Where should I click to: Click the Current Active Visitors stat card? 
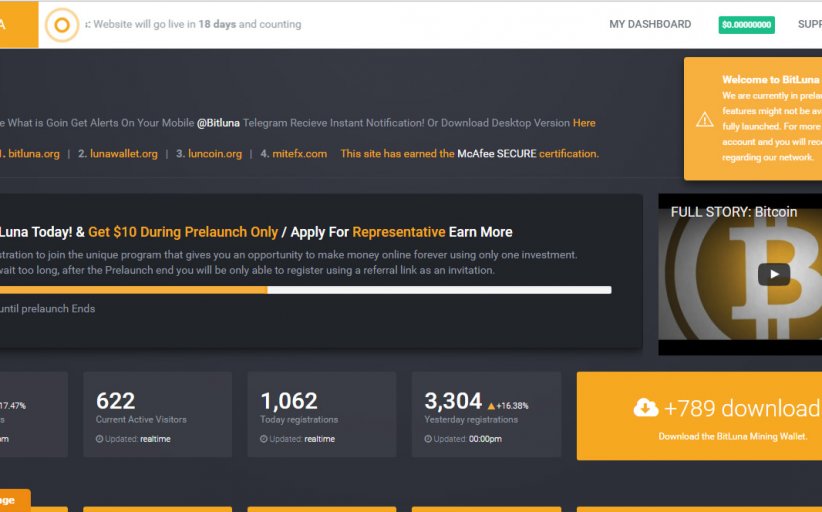pos(157,415)
